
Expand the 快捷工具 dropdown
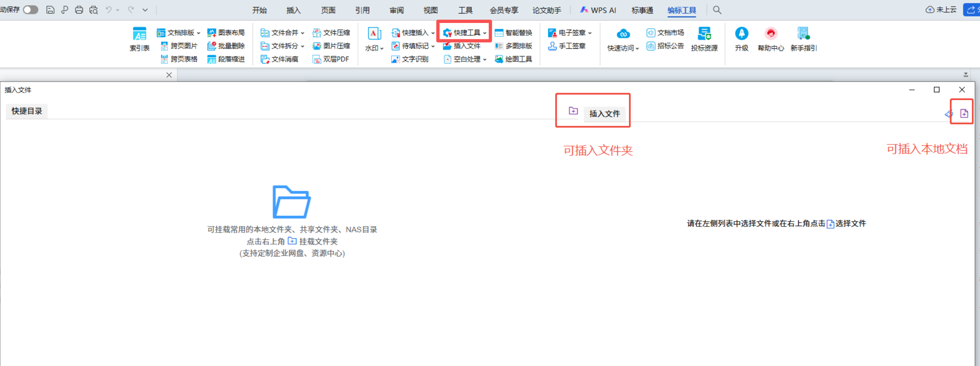pyautogui.click(x=485, y=33)
